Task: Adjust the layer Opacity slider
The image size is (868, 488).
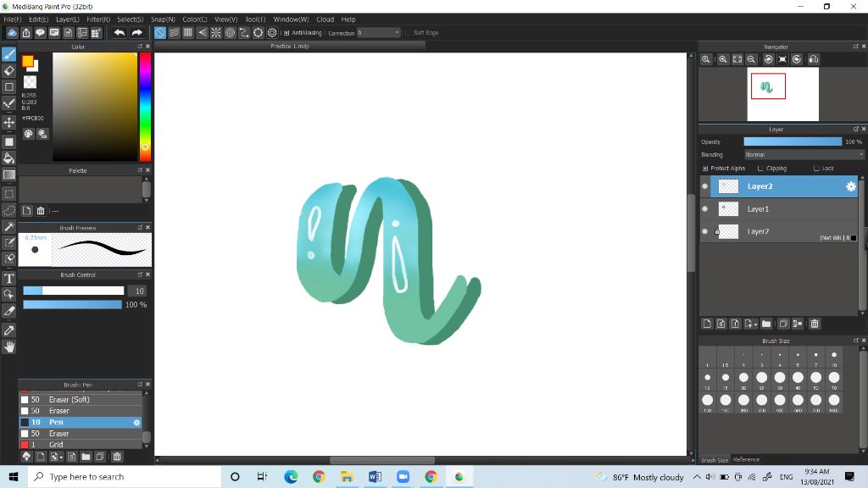Action: pyautogui.click(x=793, y=141)
